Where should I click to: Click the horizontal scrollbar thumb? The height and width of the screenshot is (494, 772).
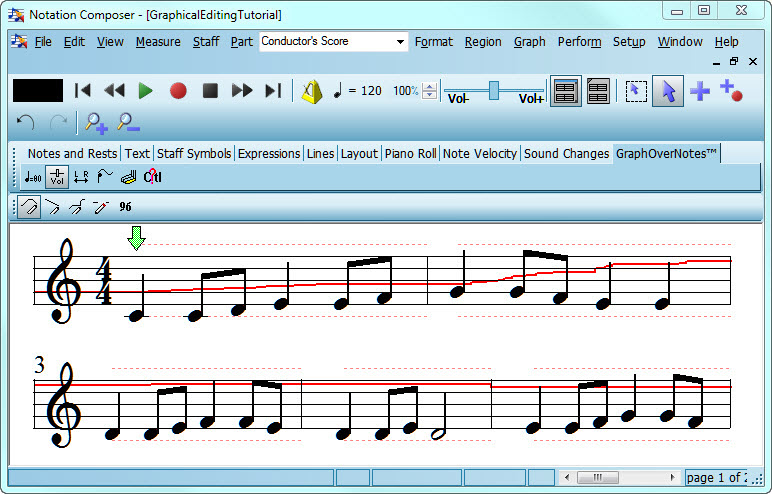tap(599, 477)
